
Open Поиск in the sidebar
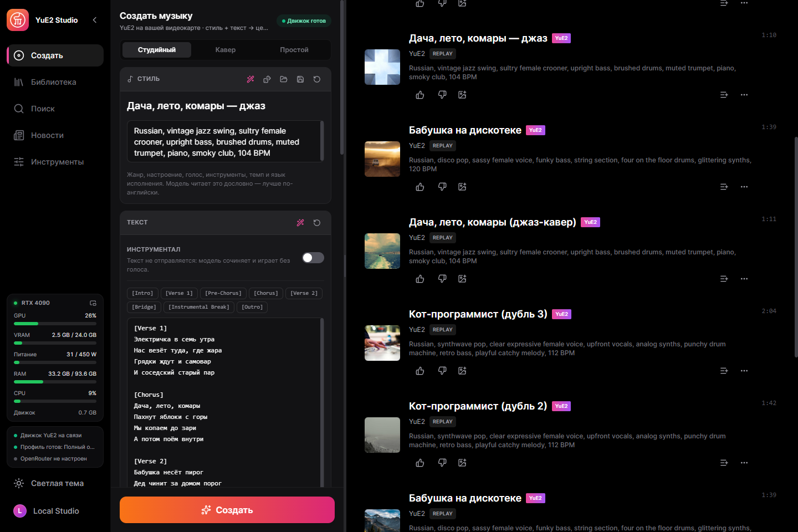coord(55,109)
